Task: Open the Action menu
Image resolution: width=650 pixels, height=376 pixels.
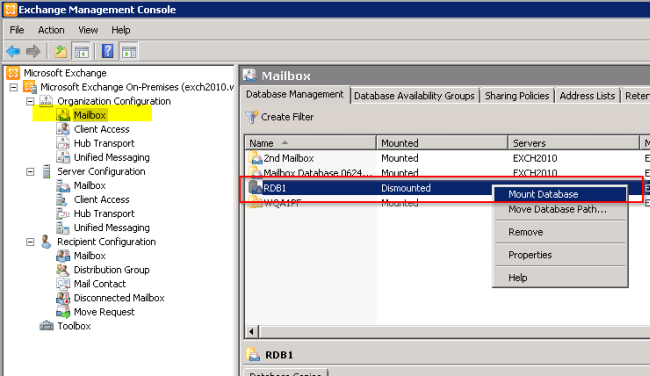Action: pos(51,30)
